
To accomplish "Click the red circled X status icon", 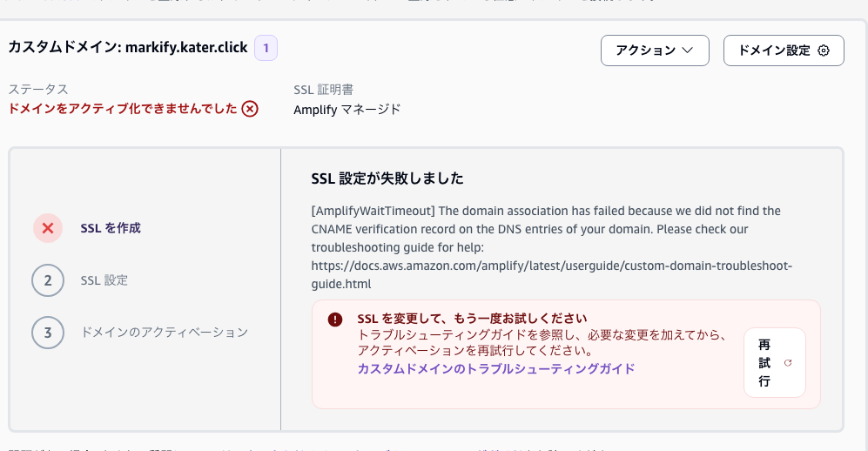I will [x=250, y=109].
